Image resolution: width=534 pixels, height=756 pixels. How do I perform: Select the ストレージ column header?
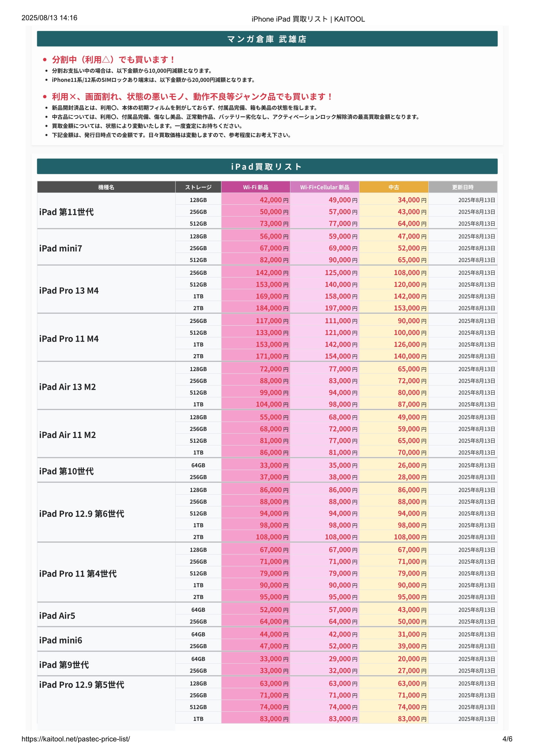click(x=198, y=187)
